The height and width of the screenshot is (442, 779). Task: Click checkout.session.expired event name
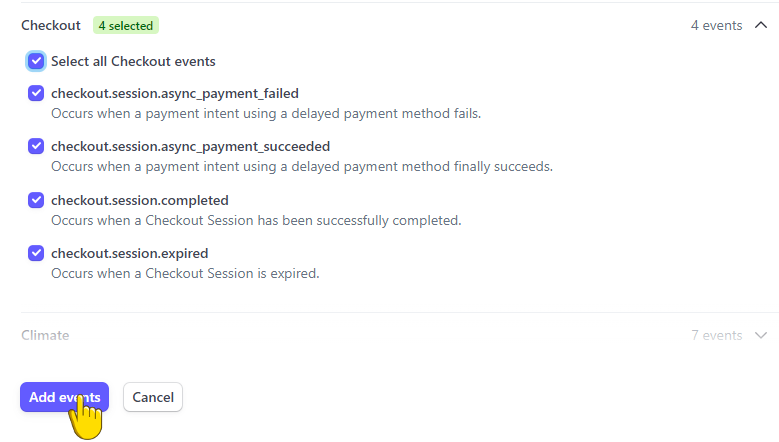[130, 253]
